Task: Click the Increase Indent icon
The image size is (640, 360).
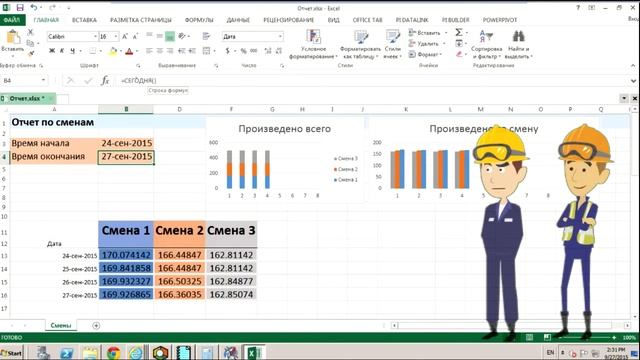Action: click(x=192, y=51)
